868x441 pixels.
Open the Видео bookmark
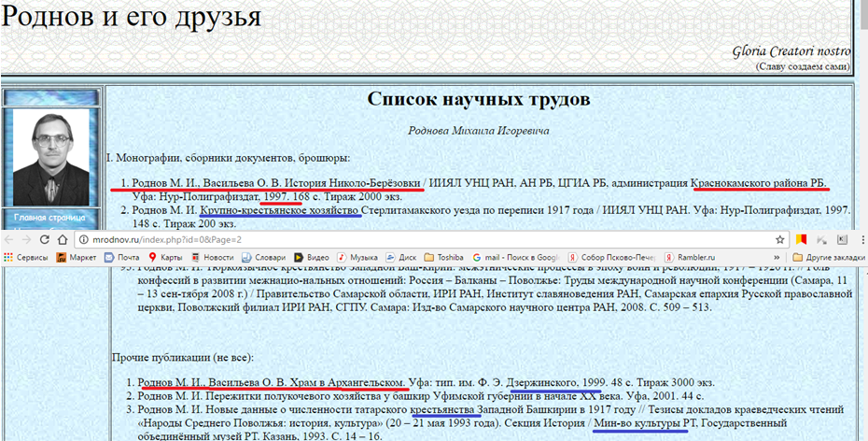pyautogui.click(x=311, y=258)
